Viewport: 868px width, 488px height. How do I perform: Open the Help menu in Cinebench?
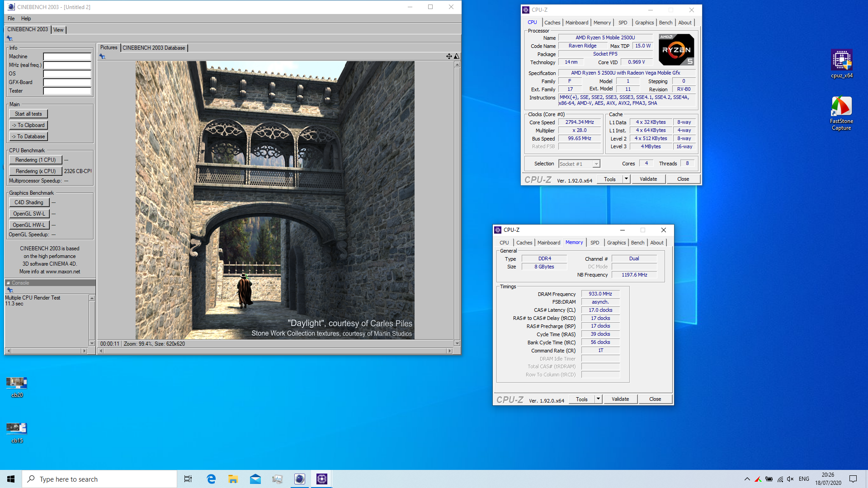coord(26,19)
